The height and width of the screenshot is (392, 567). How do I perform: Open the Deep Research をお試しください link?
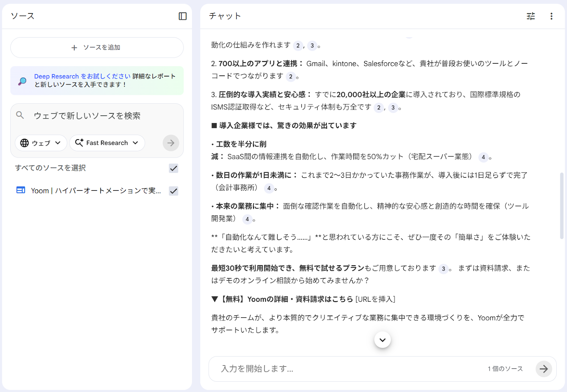82,76
